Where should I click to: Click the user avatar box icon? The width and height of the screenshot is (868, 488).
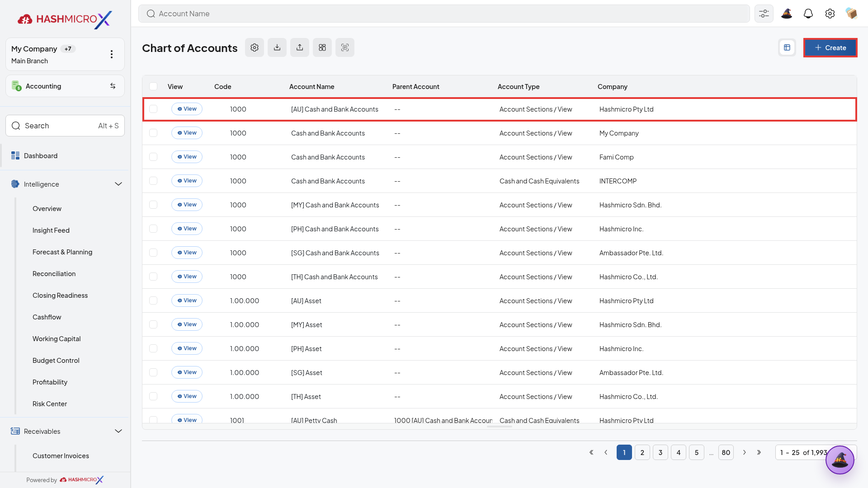851,14
